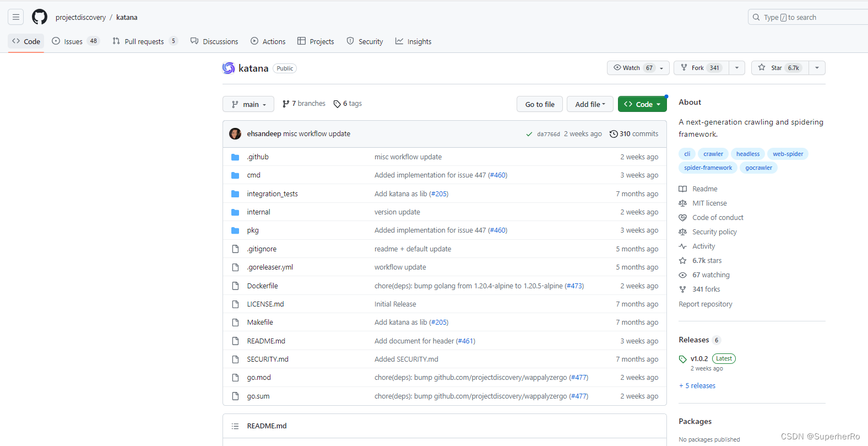Viewport: 868px width, 446px height.
Task: Open the SECURITY.md file
Action: click(x=268, y=359)
